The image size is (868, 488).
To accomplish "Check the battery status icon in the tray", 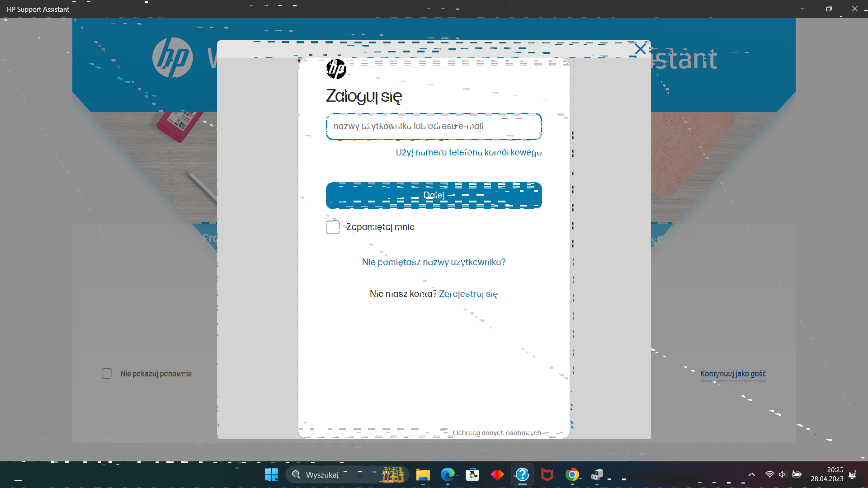I will pos(797,474).
